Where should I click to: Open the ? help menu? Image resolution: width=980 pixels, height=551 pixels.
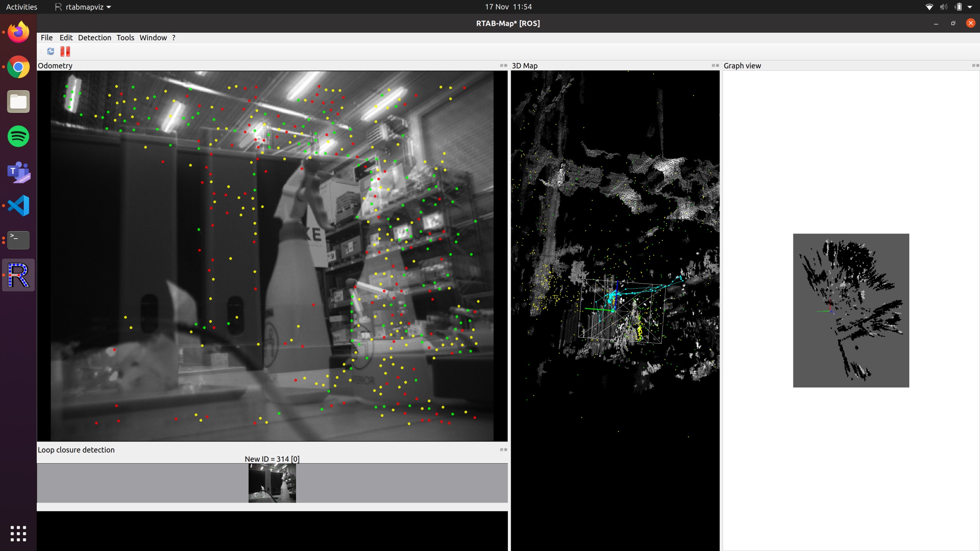coord(174,38)
